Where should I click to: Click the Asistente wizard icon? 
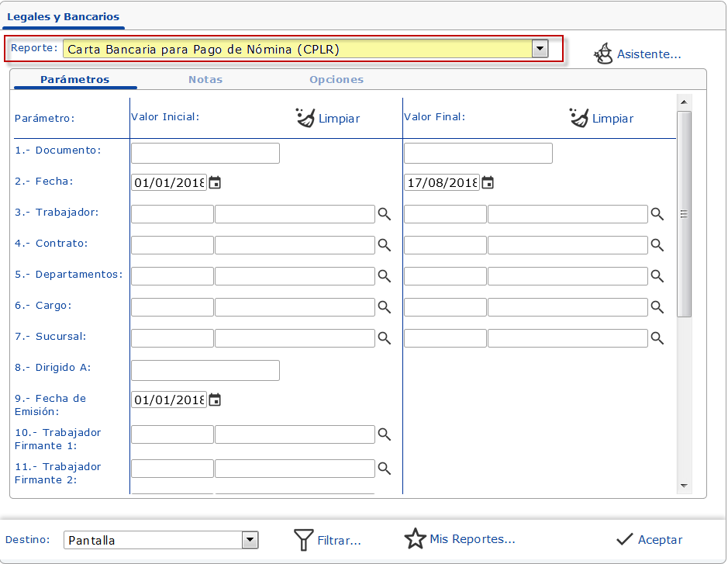coord(603,54)
